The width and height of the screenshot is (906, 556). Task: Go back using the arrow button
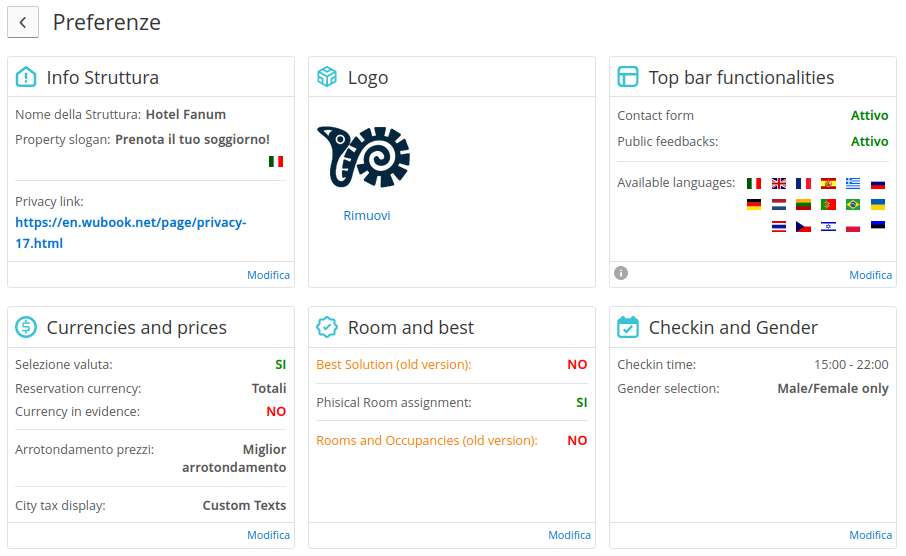[x=23, y=23]
